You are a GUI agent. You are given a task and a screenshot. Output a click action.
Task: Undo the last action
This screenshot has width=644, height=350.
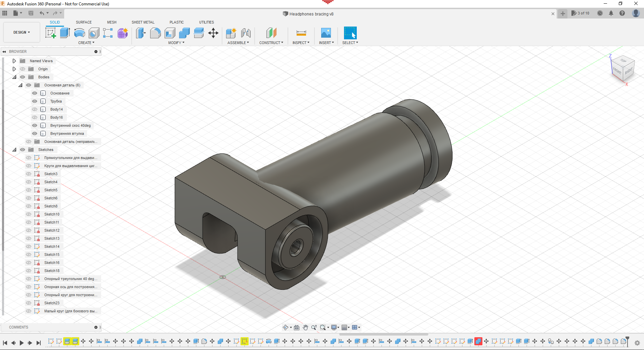(42, 13)
